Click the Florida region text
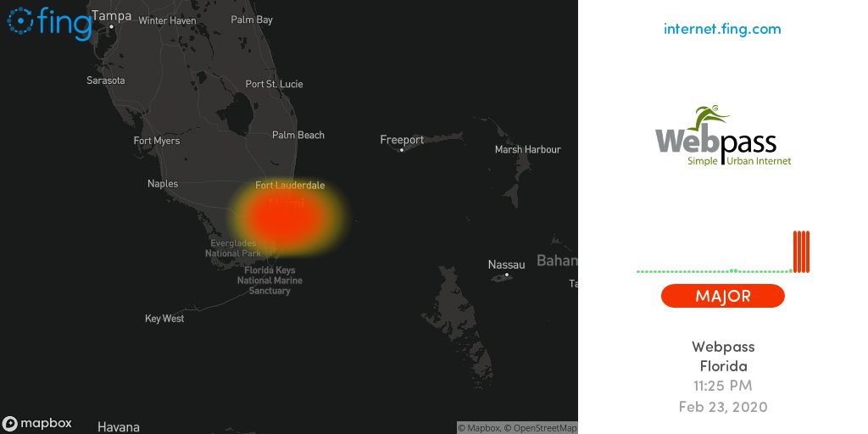This screenshot has height=434, width=868. click(x=723, y=366)
